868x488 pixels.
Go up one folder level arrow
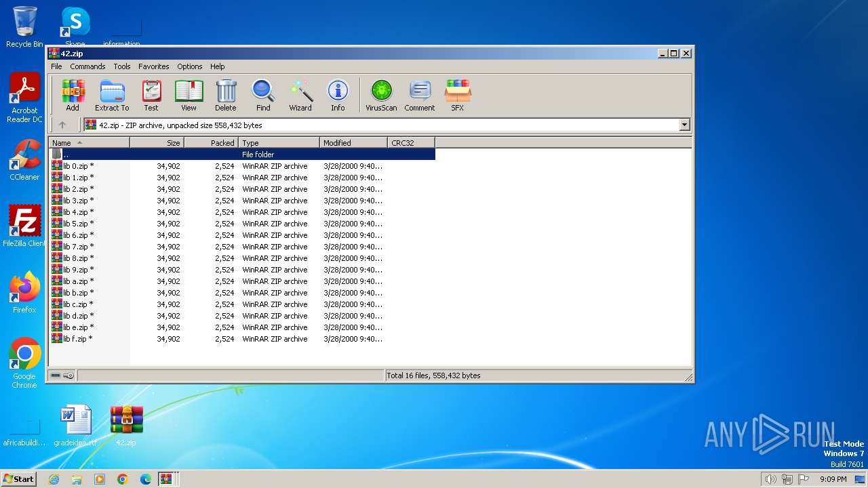62,125
